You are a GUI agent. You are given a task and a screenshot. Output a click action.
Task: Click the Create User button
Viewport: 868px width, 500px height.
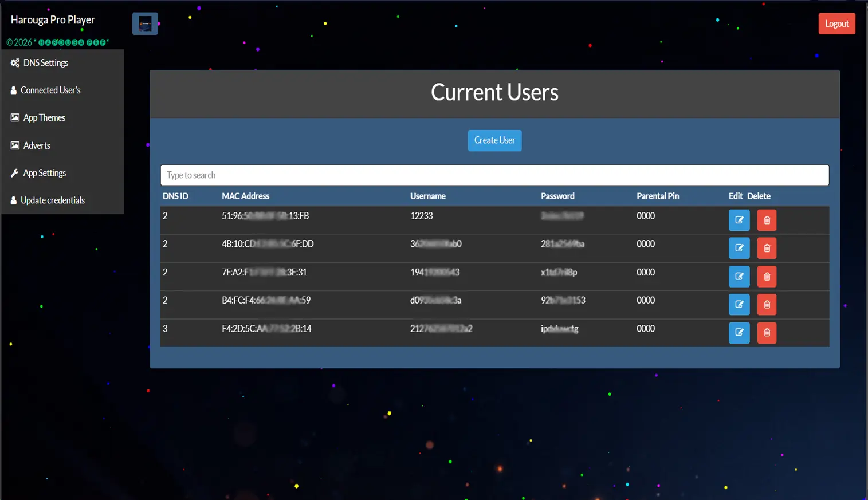click(494, 140)
